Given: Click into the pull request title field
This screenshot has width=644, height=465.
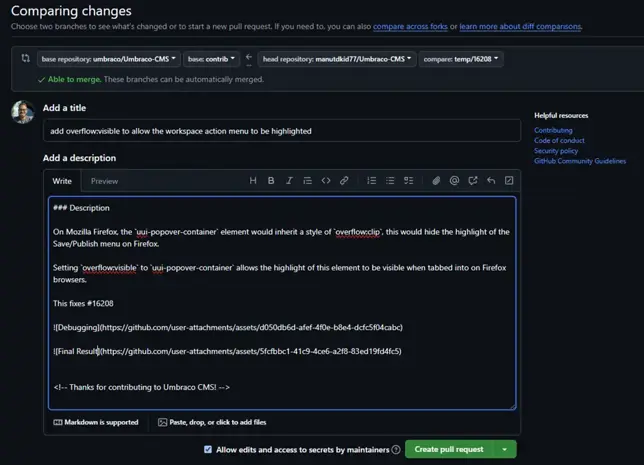Looking at the screenshot, I should (x=282, y=131).
